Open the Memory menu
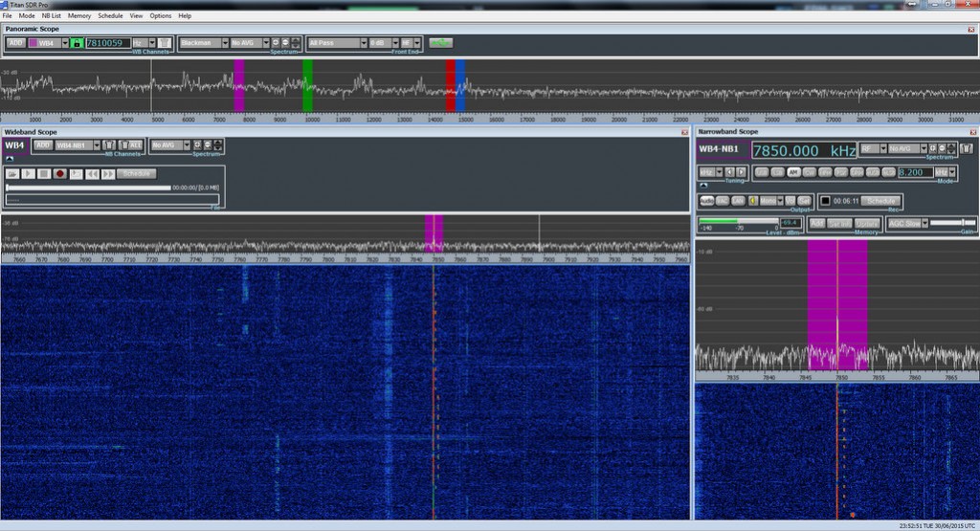Image resolution: width=980 pixels, height=531 pixels. (79, 16)
